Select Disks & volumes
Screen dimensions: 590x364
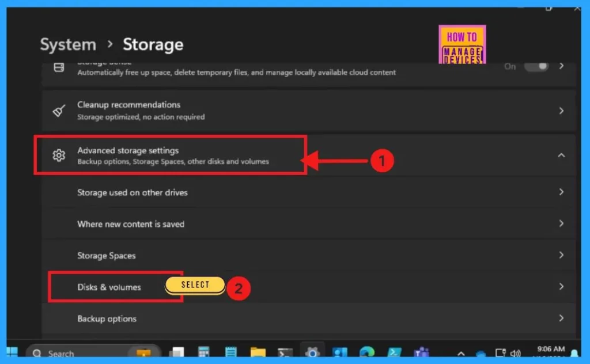309,287
